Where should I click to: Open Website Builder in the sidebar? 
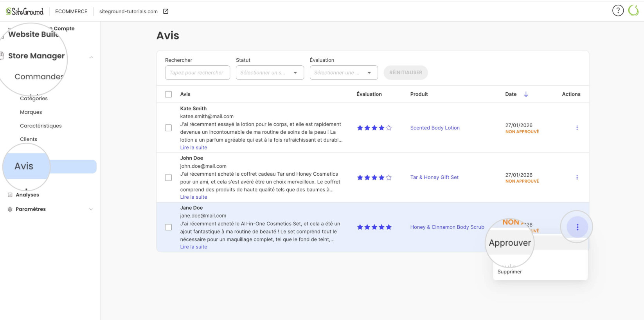[33, 34]
